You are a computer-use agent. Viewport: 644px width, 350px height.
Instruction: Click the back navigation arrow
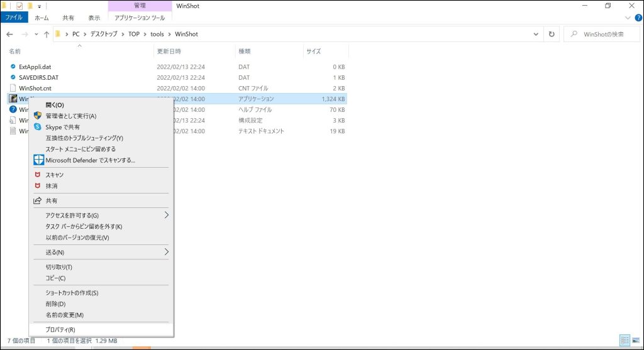(x=9, y=35)
